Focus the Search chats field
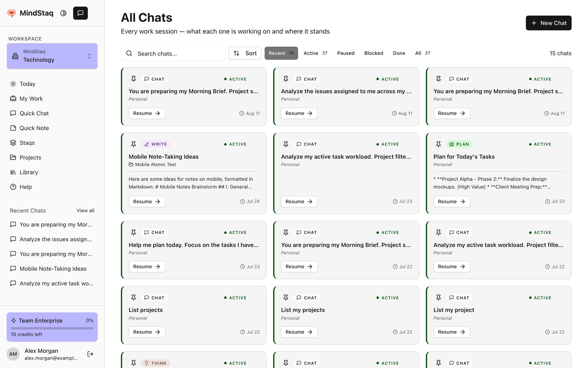 173,53
